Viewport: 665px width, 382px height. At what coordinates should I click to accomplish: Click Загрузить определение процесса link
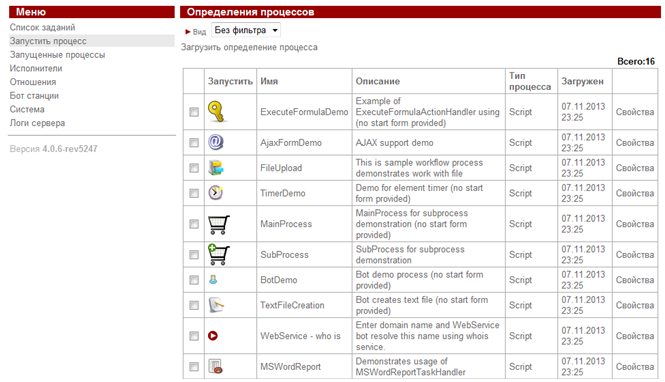(x=249, y=47)
